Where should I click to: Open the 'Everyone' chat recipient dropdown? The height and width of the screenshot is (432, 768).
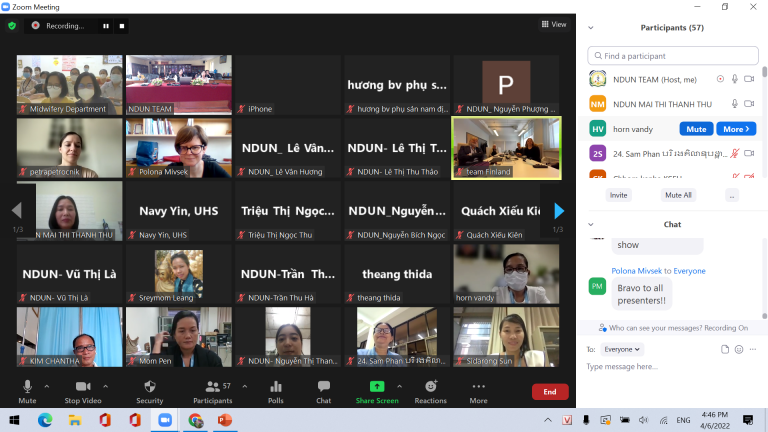point(623,349)
